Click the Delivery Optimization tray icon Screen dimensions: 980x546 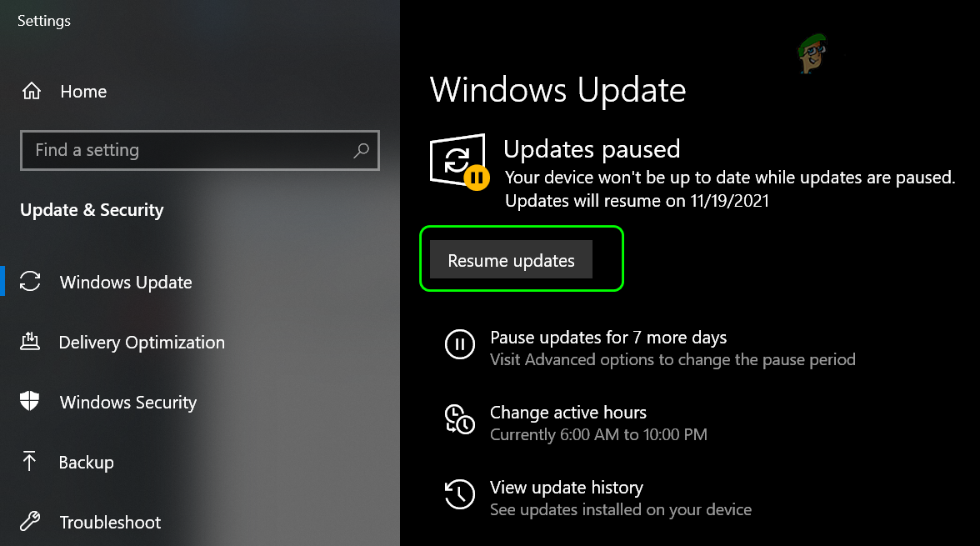click(x=30, y=342)
